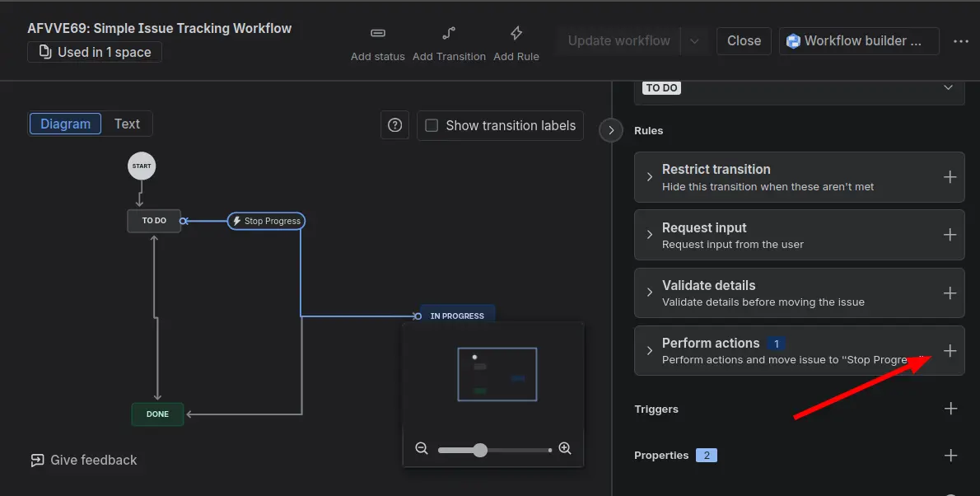
Task: Click the Add Transition icon
Action: pyautogui.click(x=449, y=34)
